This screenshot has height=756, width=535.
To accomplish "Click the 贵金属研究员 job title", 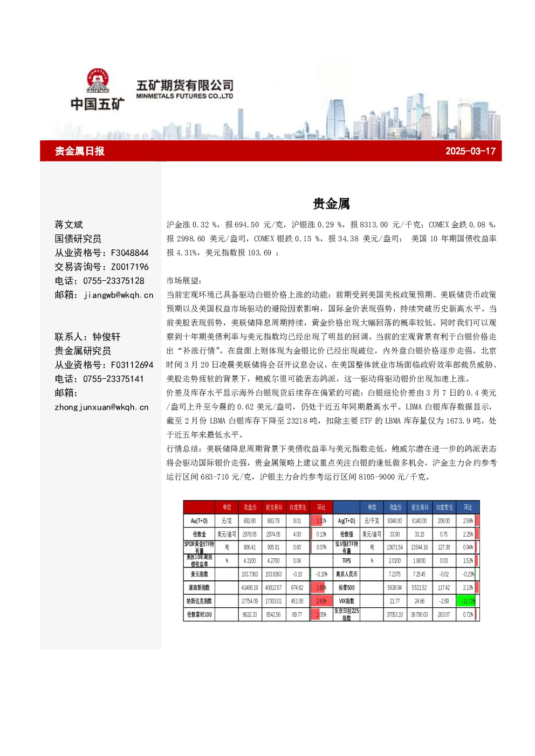I will 83,351.
